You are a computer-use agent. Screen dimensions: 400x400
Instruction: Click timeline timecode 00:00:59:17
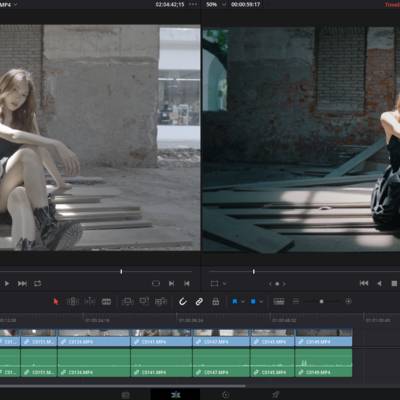point(245,5)
